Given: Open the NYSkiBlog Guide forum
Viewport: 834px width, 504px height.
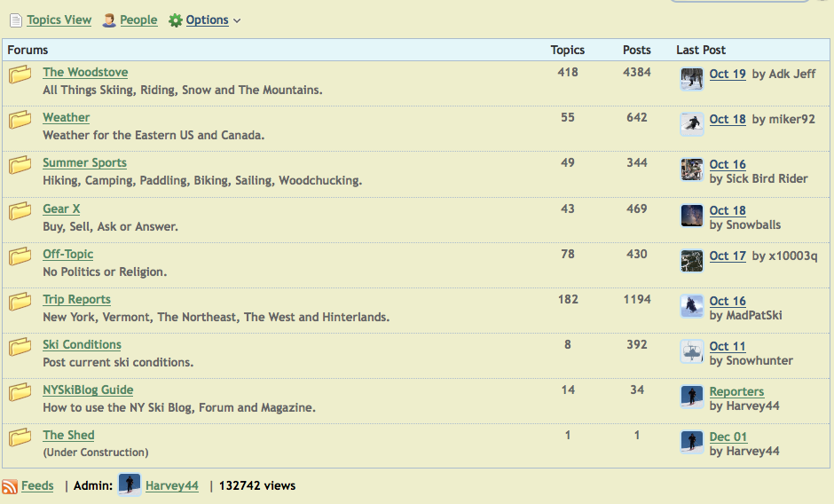Looking at the screenshot, I should point(88,390).
